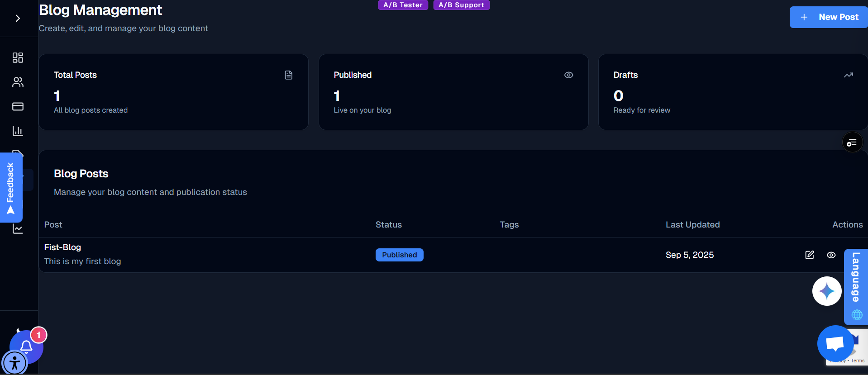Click the 'Live on your blog' text
Viewport: 868px width, 375px height.
point(362,110)
